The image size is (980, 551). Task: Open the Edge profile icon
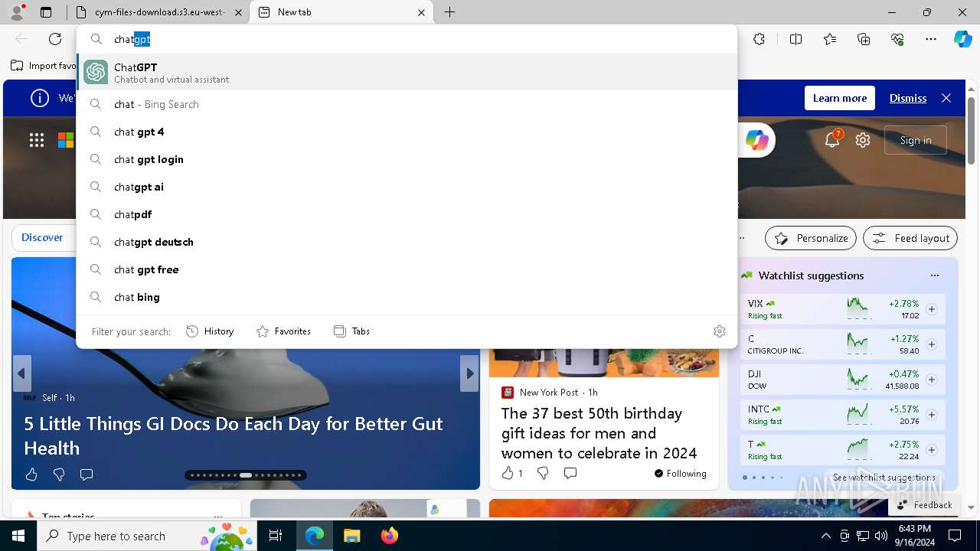coord(17,11)
